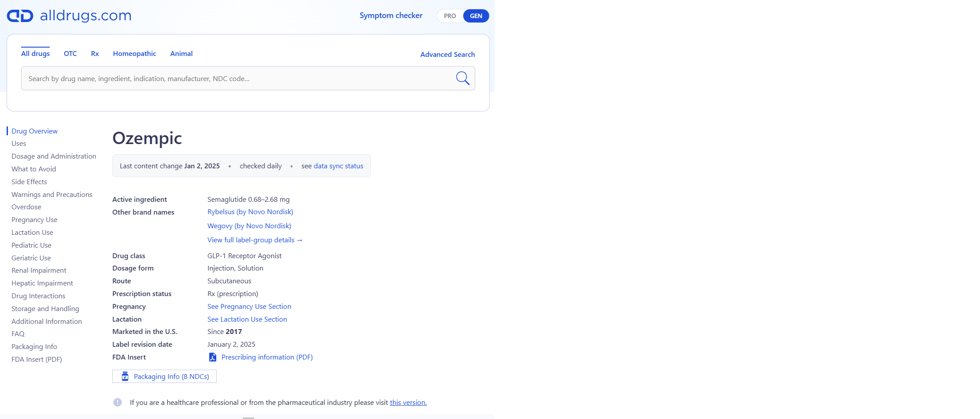Go to Drug Overview in sidebar
Image resolution: width=980 pixels, height=419 pixels.
tap(34, 131)
